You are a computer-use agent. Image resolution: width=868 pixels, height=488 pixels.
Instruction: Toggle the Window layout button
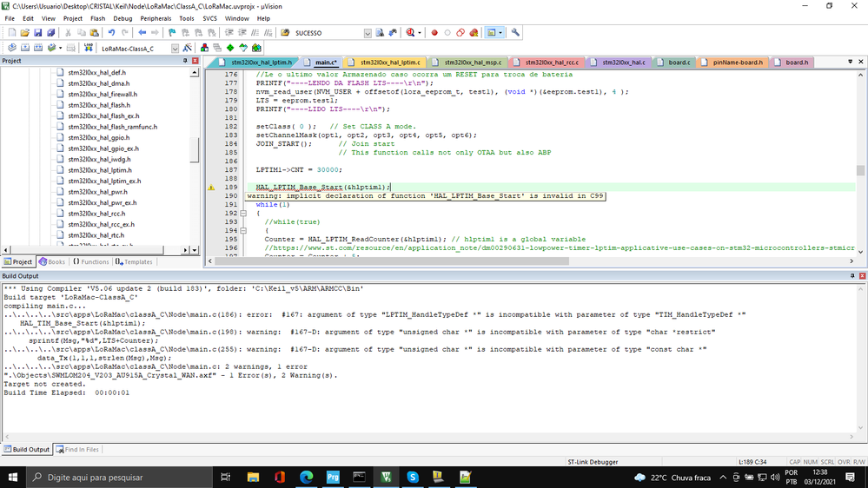click(x=491, y=33)
